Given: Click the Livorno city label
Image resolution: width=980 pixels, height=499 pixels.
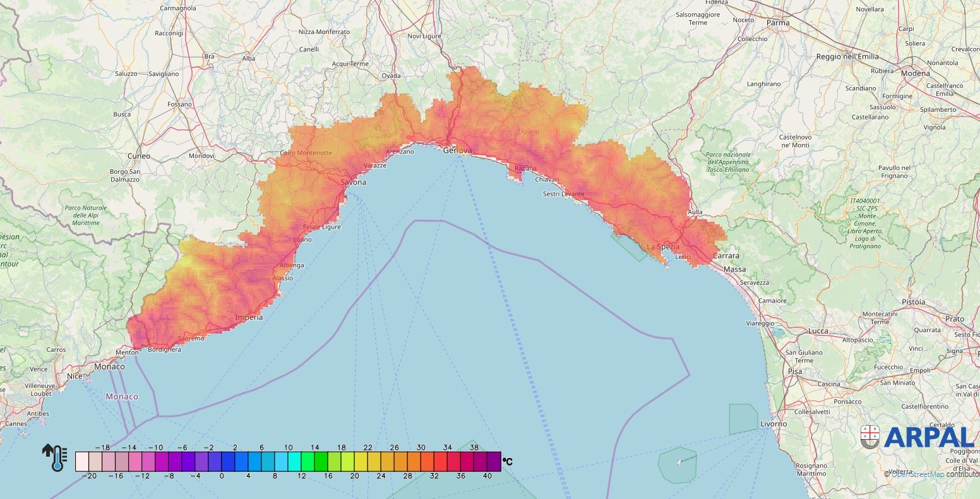Looking at the screenshot, I should tap(773, 424).
